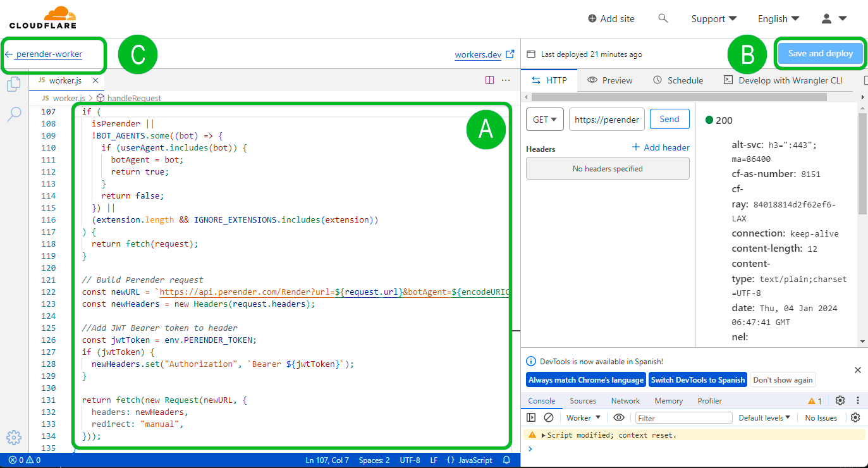Open the editor more actions ellipsis

pos(506,80)
